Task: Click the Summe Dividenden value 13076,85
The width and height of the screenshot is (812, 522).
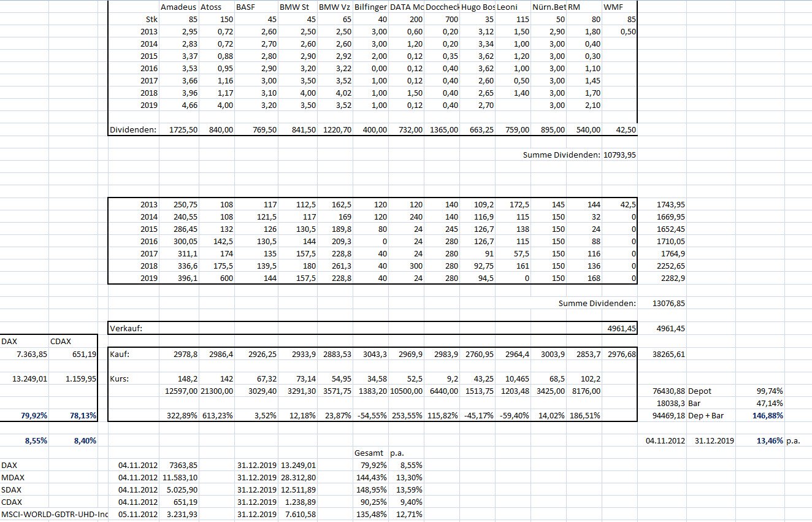Action: (x=668, y=303)
